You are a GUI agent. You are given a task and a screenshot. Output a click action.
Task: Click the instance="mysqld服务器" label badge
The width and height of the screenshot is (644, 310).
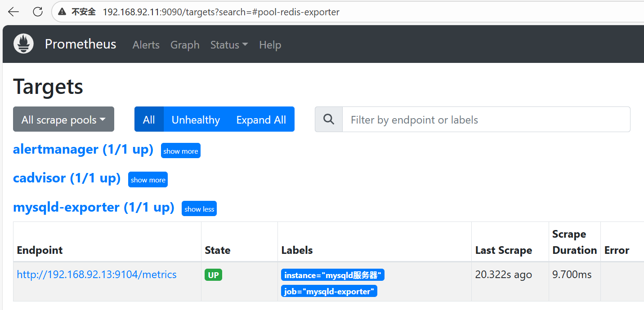tap(333, 275)
